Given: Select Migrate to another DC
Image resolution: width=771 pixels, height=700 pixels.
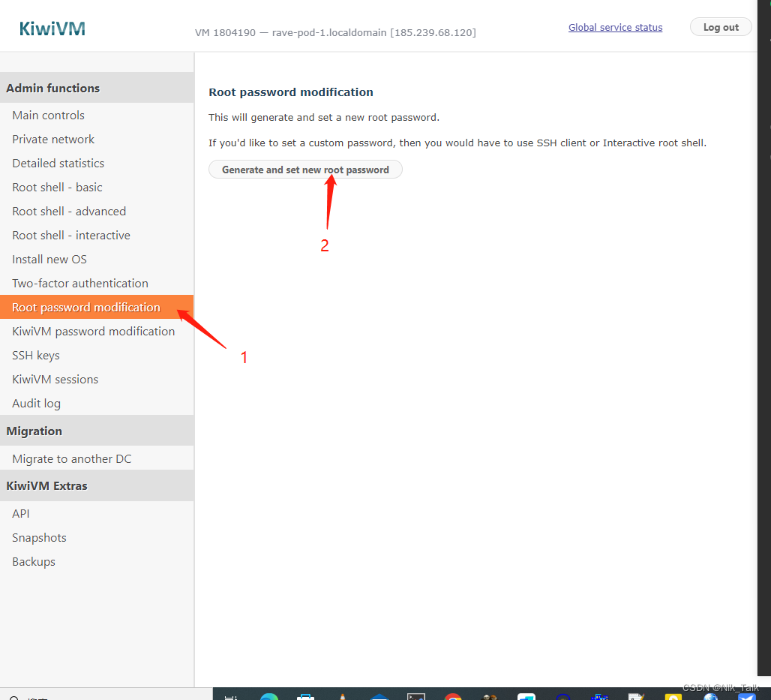Looking at the screenshot, I should [72, 459].
